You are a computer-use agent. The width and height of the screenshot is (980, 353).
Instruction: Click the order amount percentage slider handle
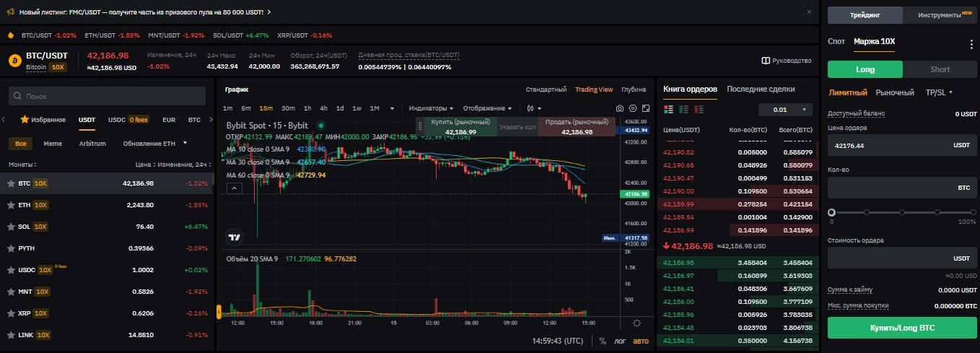coord(832,212)
